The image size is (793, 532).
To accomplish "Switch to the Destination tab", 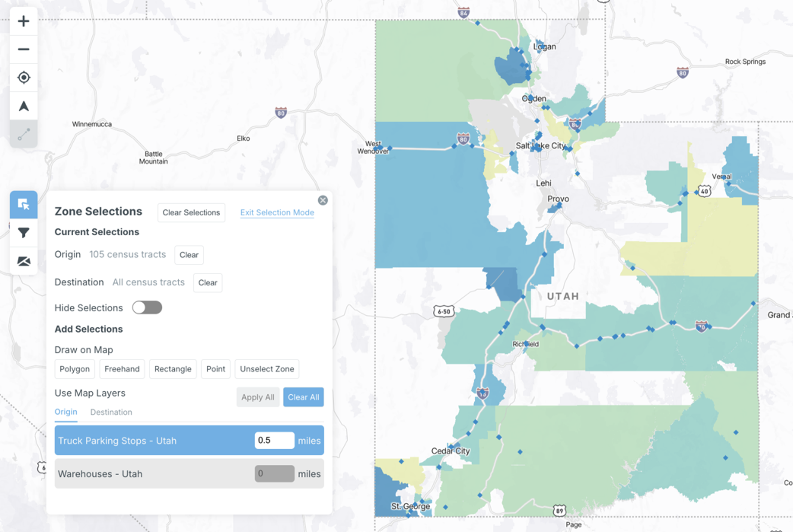I will coord(111,412).
